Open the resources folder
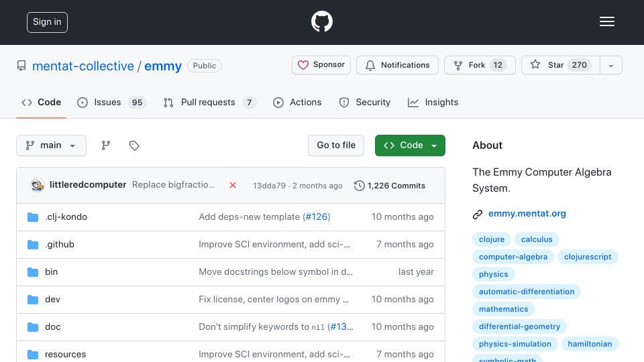 pos(65,354)
